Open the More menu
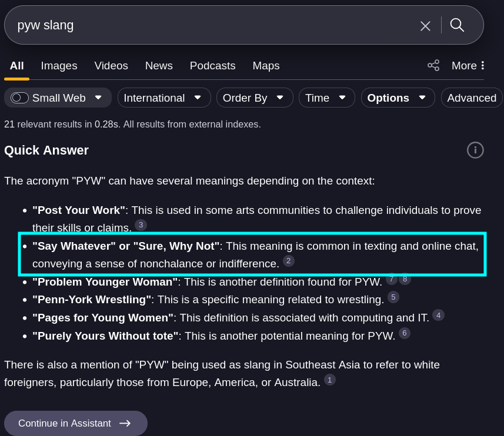 (x=468, y=66)
